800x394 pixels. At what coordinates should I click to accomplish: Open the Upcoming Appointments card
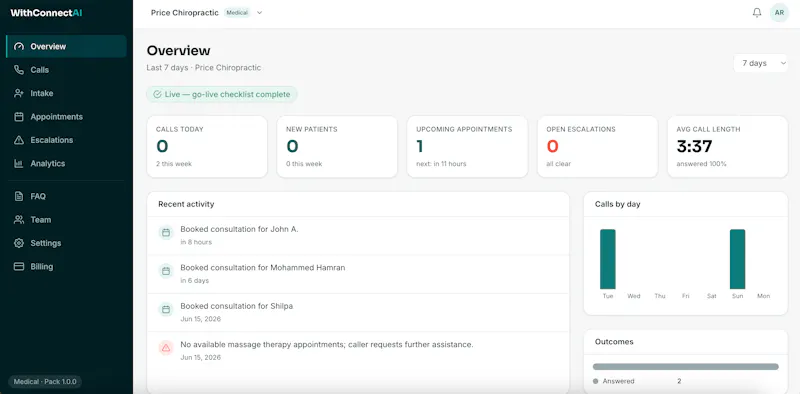coord(467,147)
